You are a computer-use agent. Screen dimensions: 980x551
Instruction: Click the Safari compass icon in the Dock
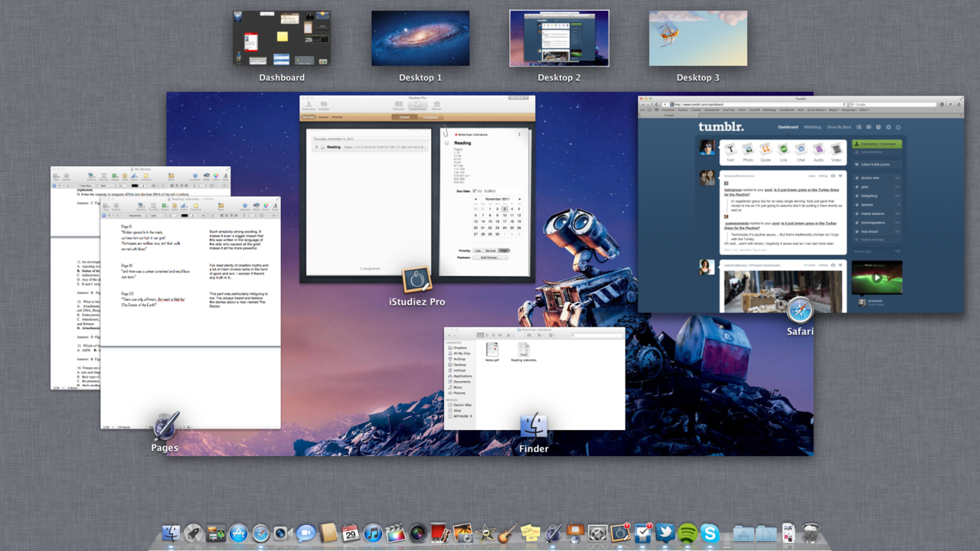[261, 533]
